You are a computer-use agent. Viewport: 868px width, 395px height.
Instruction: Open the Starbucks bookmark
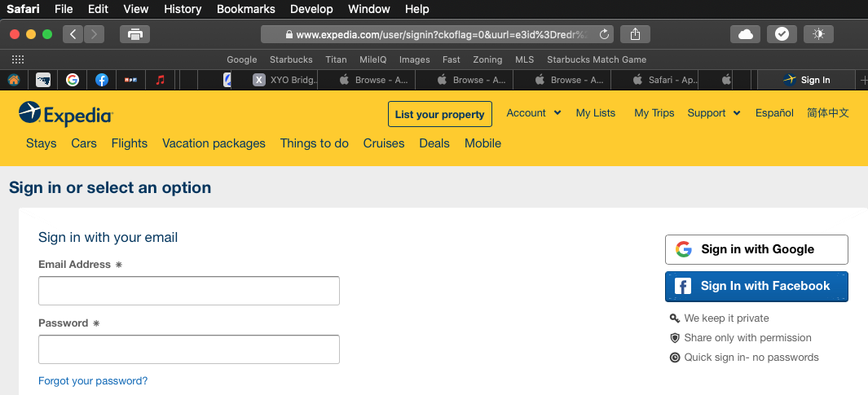point(291,59)
